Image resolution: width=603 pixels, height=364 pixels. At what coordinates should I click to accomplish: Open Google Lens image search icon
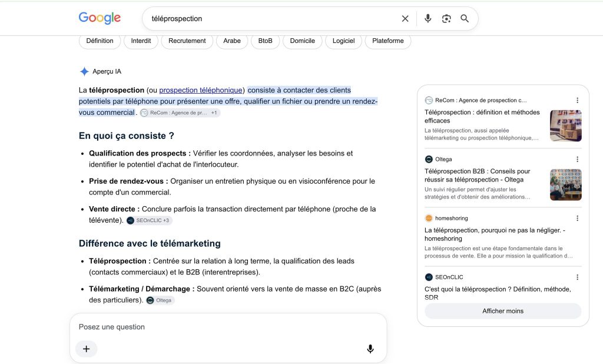coord(446,18)
